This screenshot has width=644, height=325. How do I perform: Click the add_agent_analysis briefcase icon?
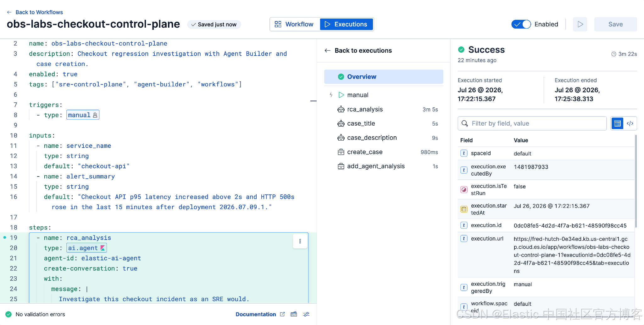point(341,166)
